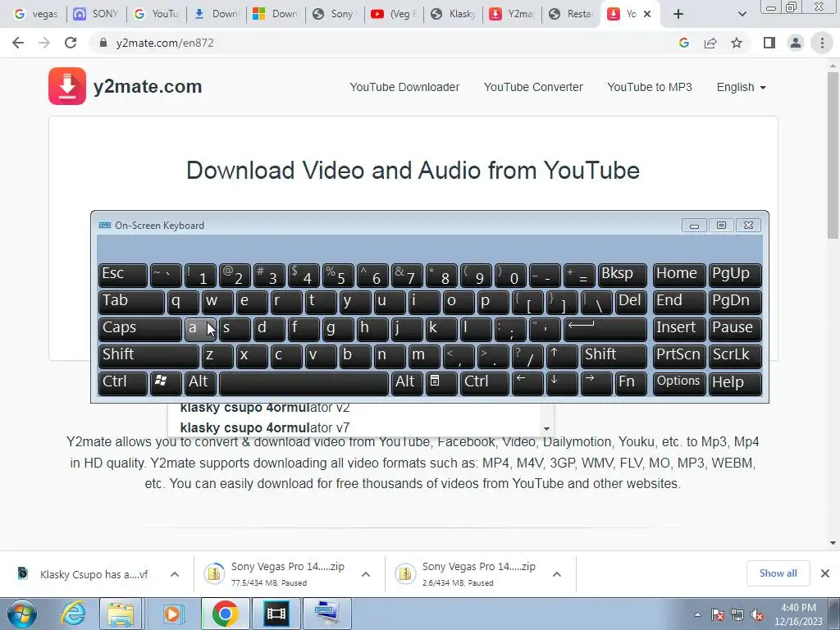Switch to the Klasky tab
The image size is (840, 630).
point(453,14)
